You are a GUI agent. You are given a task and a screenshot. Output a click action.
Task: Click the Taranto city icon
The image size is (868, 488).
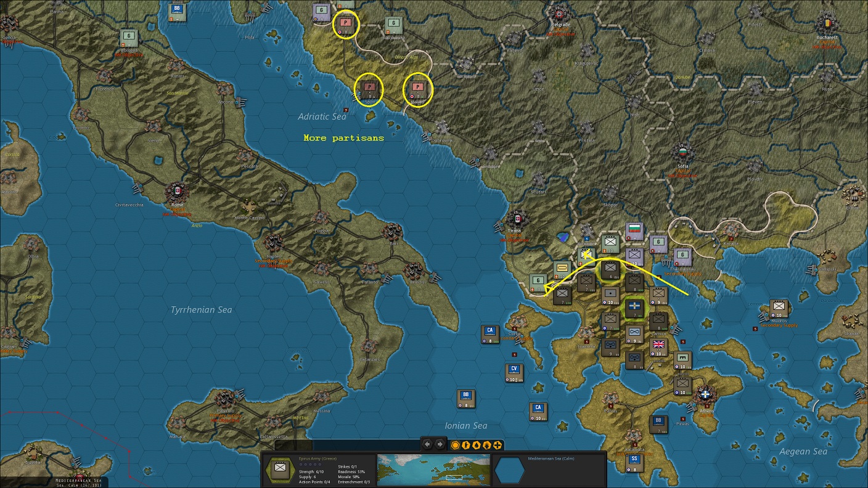pos(369,269)
